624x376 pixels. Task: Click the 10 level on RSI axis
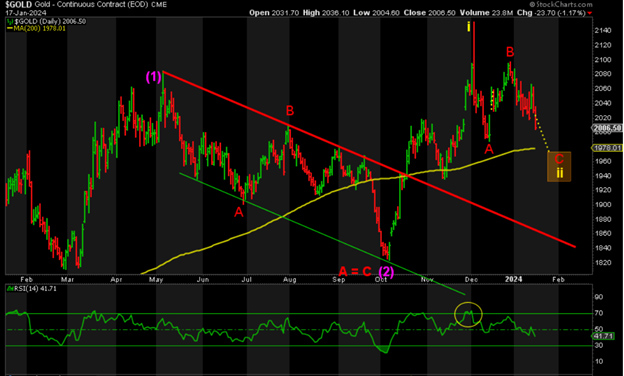pos(599,361)
